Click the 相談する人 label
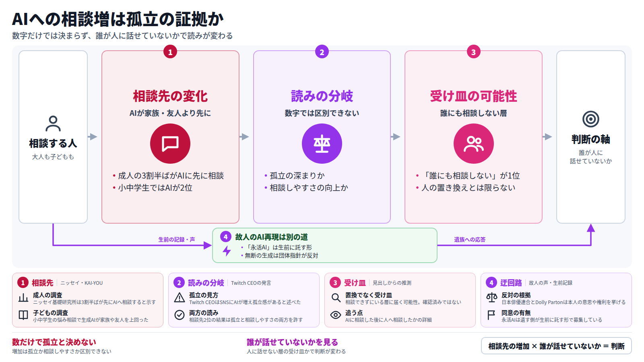Screen dimensions: 644x362 coord(53,144)
